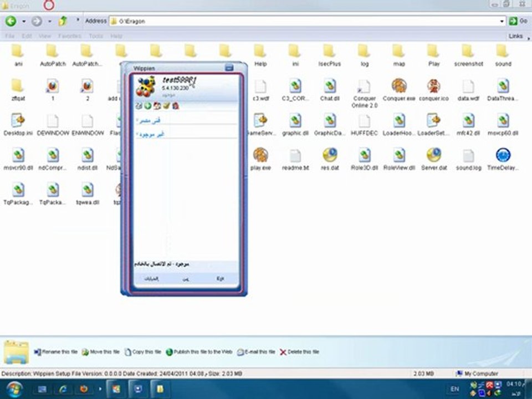Select the graphic.dll file

(x=295, y=124)
